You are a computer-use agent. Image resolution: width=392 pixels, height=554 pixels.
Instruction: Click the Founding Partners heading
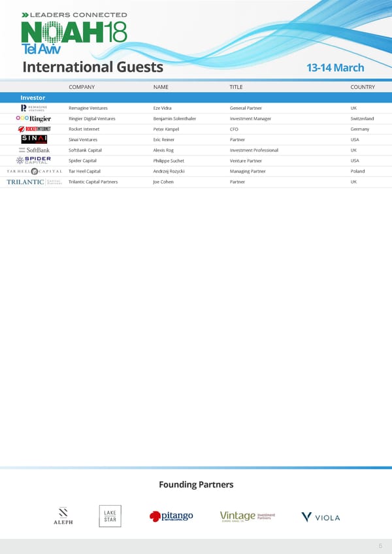(x=196, y=484)
